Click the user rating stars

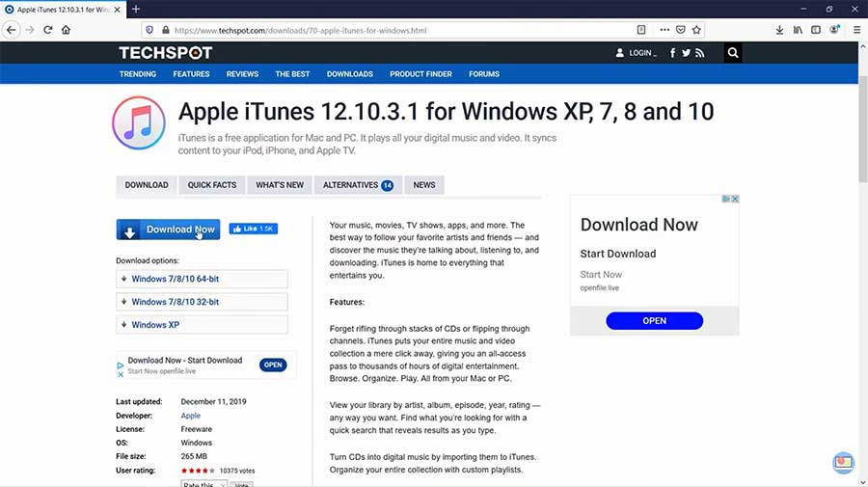tap(198, 471)
